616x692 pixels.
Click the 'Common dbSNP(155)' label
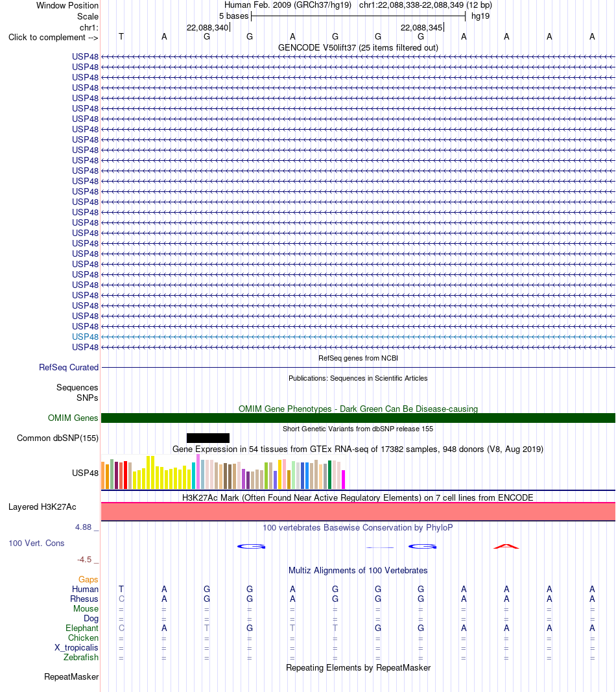(x=57, y=438)
